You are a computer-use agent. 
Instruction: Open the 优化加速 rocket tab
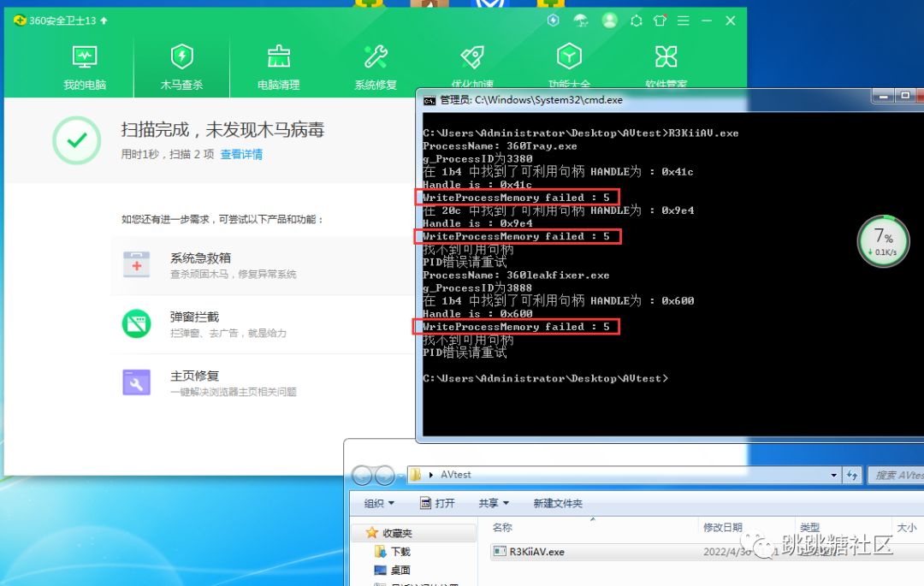point(472,66)
